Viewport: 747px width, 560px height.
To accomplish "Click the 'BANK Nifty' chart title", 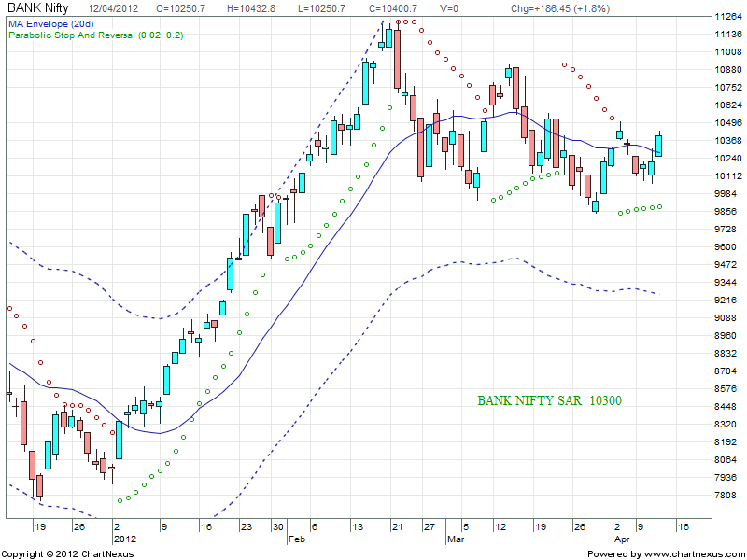I will (38, 7).
